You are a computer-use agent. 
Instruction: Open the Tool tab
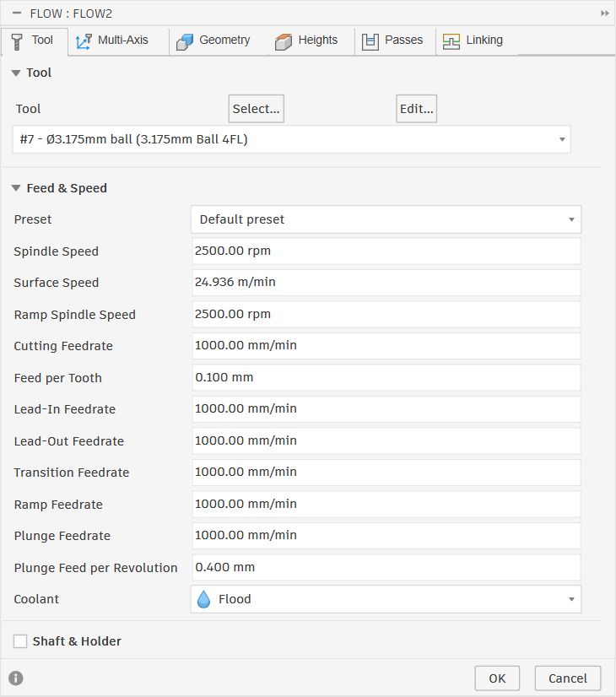click(35, 41)
